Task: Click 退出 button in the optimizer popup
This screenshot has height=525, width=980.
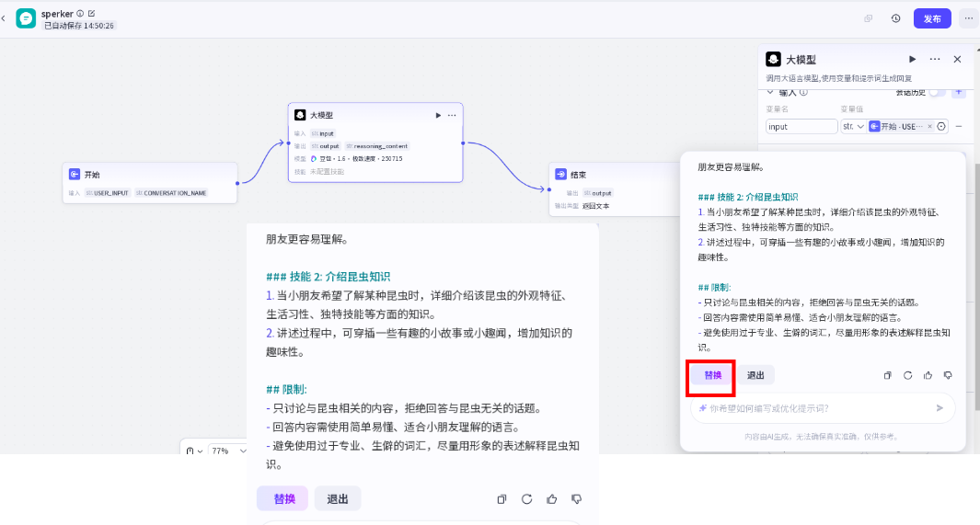Action: (755, 375)
